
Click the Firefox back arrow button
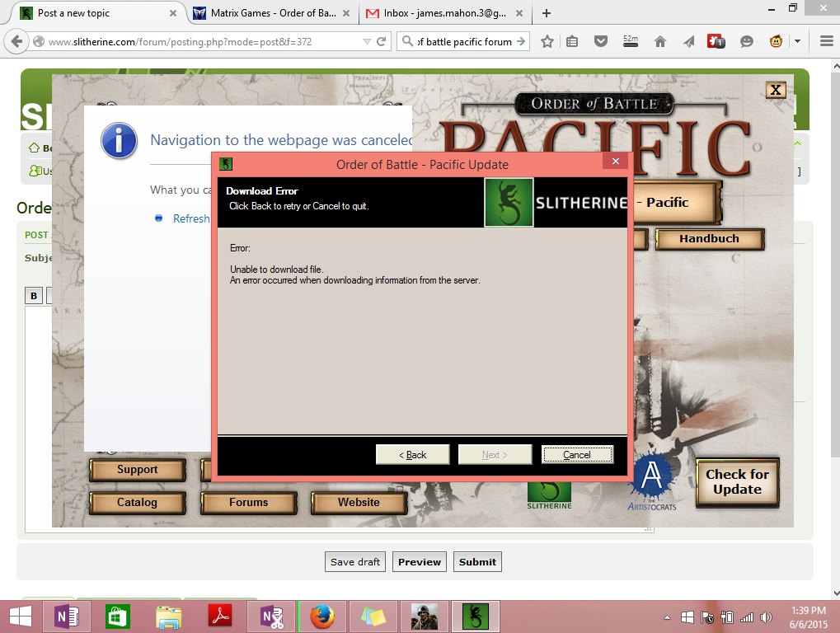[x=16, y=41]
